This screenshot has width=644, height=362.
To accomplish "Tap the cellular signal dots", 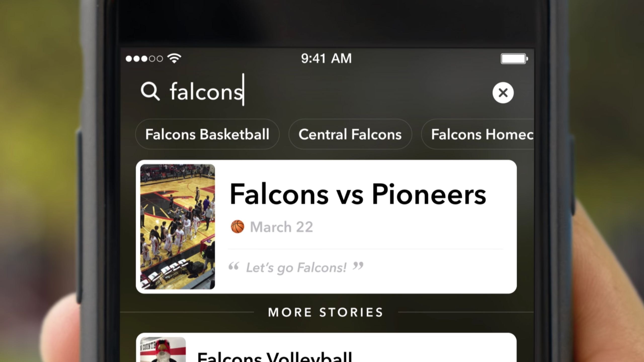I will [x=144, y=59].
